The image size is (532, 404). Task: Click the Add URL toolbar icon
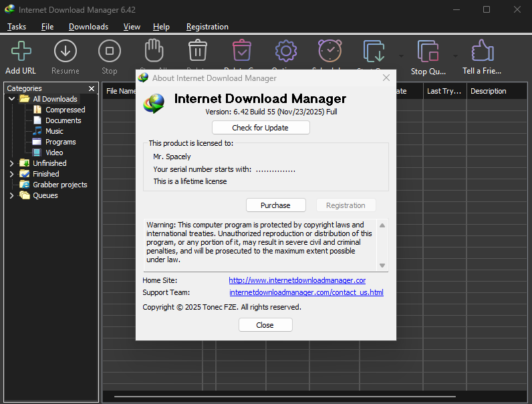pyautogui.click(x=21, y=52)
